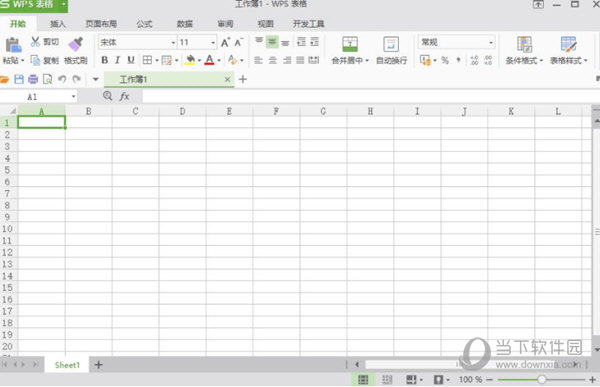Expand the Name Box dropdown
The image size is (600, 387).
[73, 97]
